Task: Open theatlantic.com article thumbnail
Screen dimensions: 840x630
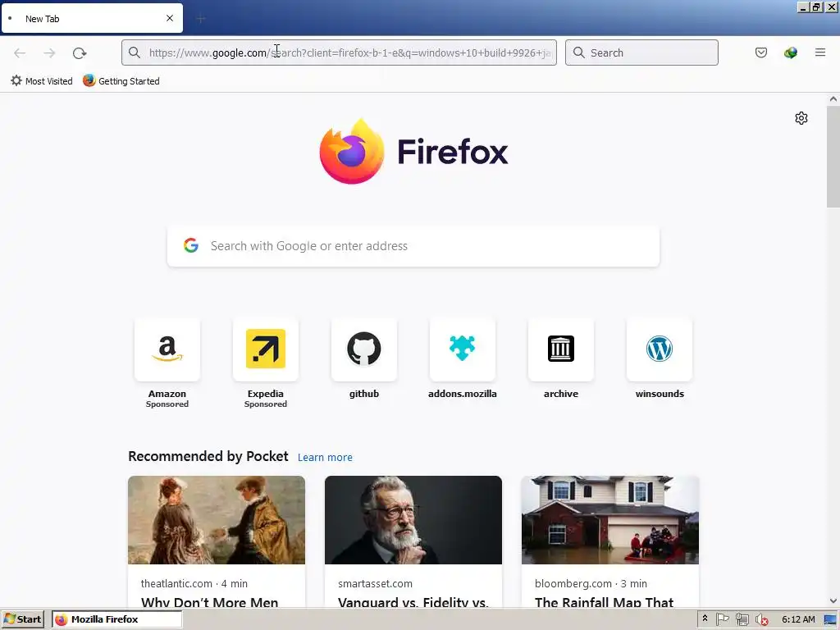Action: [x=217, y=519]
